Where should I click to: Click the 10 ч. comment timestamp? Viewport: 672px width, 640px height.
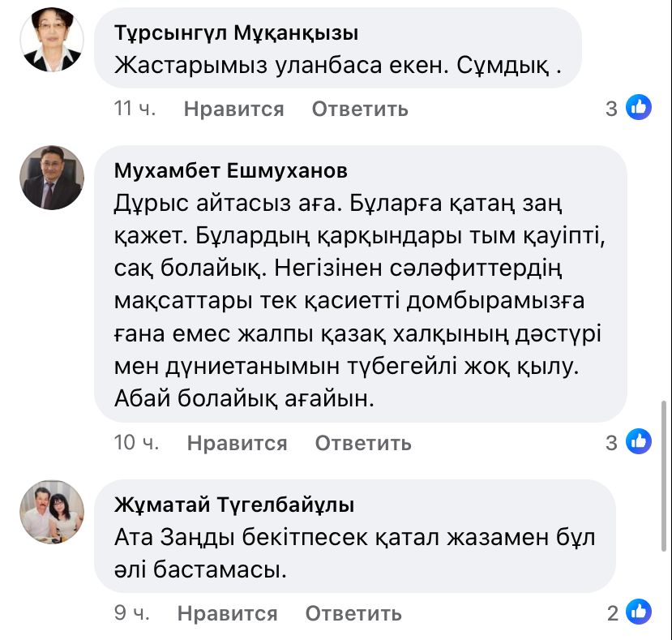[x=137, y=443]
